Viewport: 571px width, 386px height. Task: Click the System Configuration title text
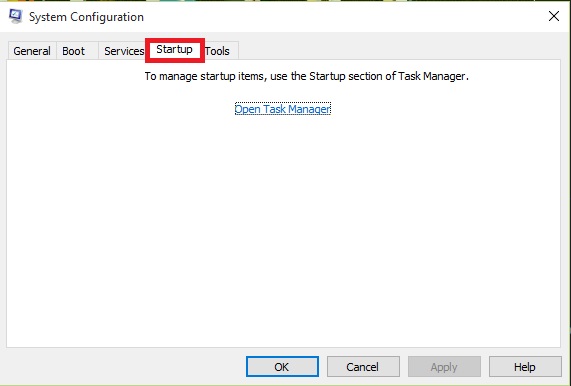[86, 17]
